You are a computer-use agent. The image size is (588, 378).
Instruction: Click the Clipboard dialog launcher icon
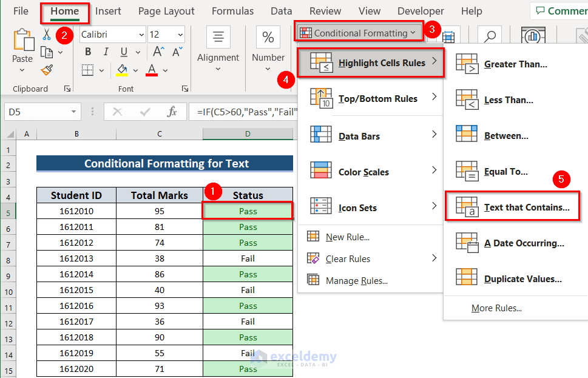[67, 89]
